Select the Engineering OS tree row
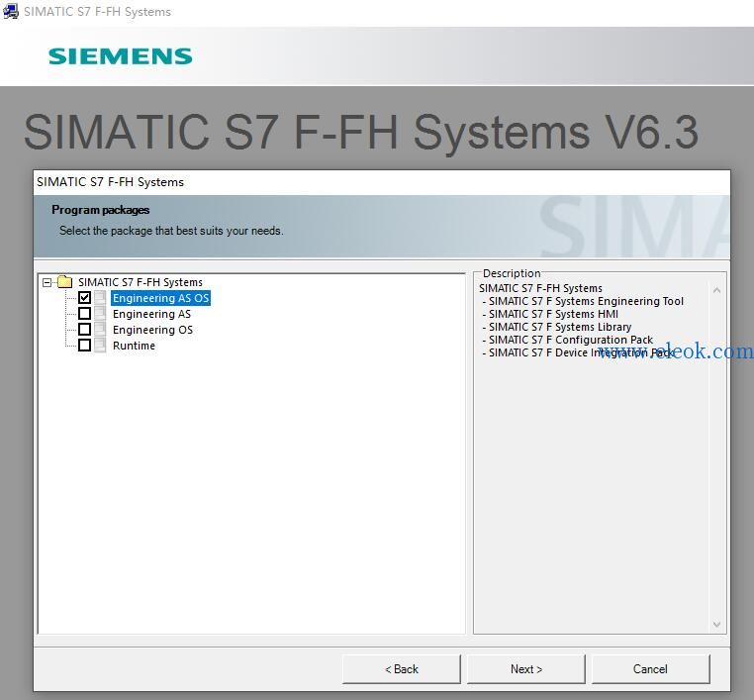 coord(152,330)
